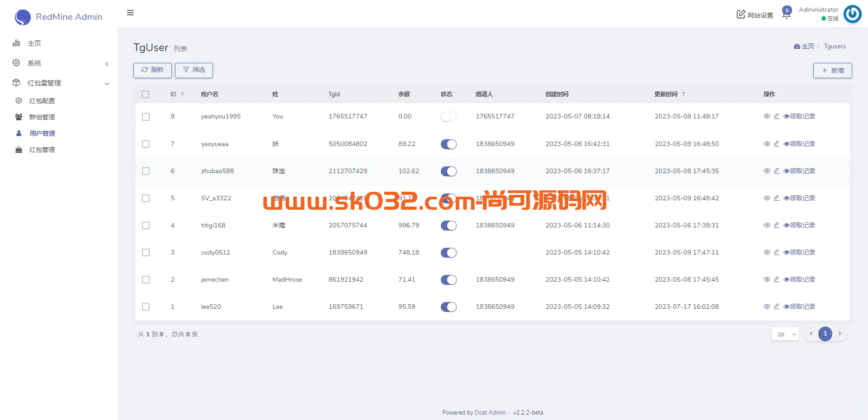The height and width of the screenshot is (420, 868).
Task: Go to next page arrow
Action: 840,334
